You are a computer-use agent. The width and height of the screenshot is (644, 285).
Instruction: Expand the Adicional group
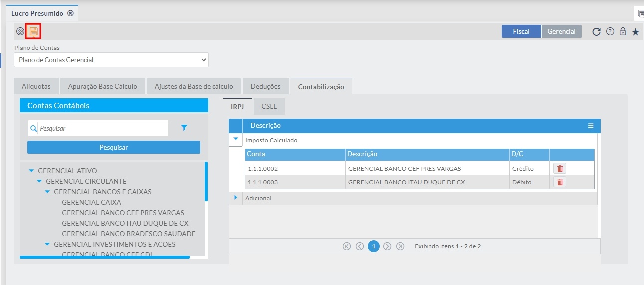236,198
